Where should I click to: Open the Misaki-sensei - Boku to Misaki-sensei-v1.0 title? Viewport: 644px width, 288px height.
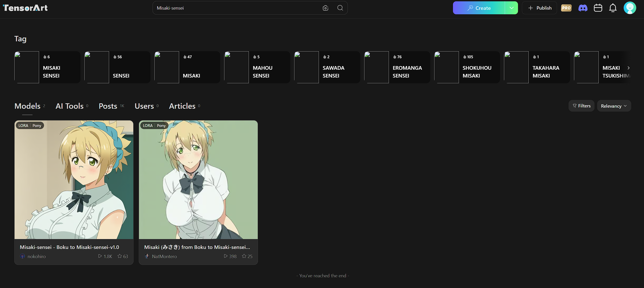[x=70, y=247]
